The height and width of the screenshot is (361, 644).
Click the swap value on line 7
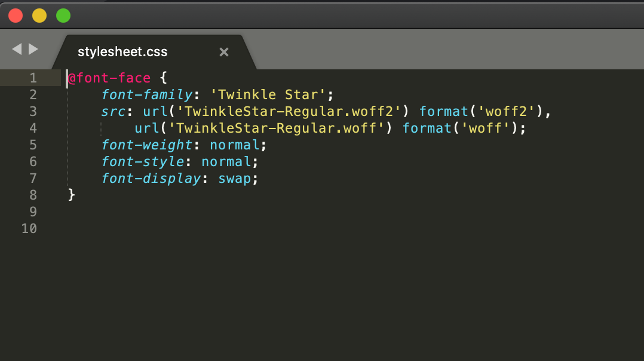[235, 178]
